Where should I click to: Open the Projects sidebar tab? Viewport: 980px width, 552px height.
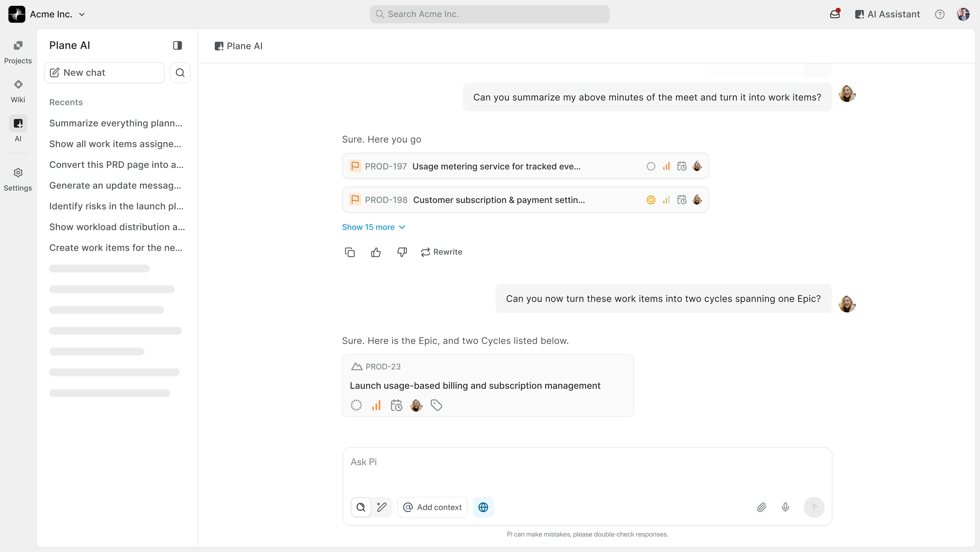click(18, 52)
